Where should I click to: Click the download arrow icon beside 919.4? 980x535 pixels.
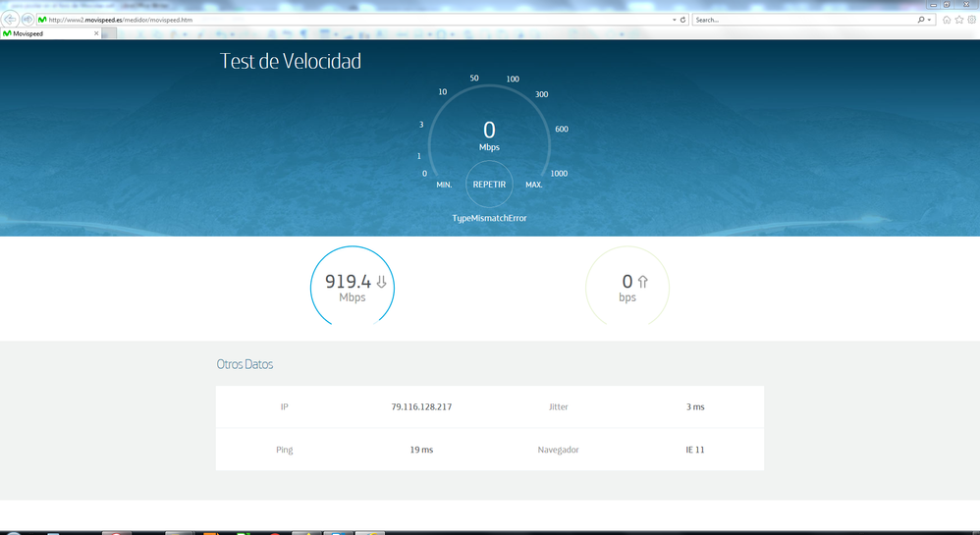pyautogui.click(x=381, y=282)
